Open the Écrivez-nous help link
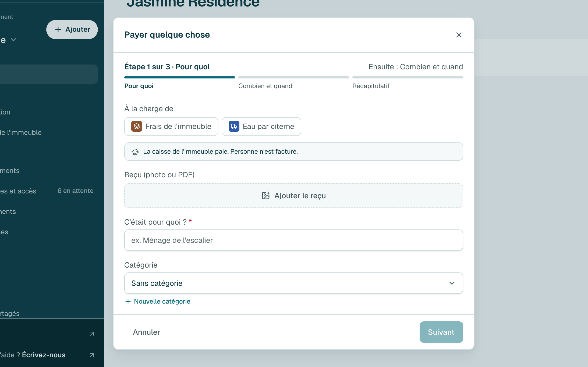588x367 pixels. (44, 355)
